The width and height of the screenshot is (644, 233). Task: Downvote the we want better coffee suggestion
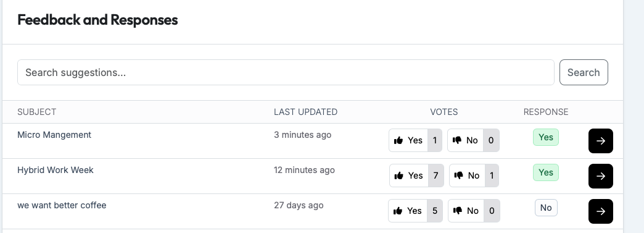pyautogui.click(x=474, y=211)
